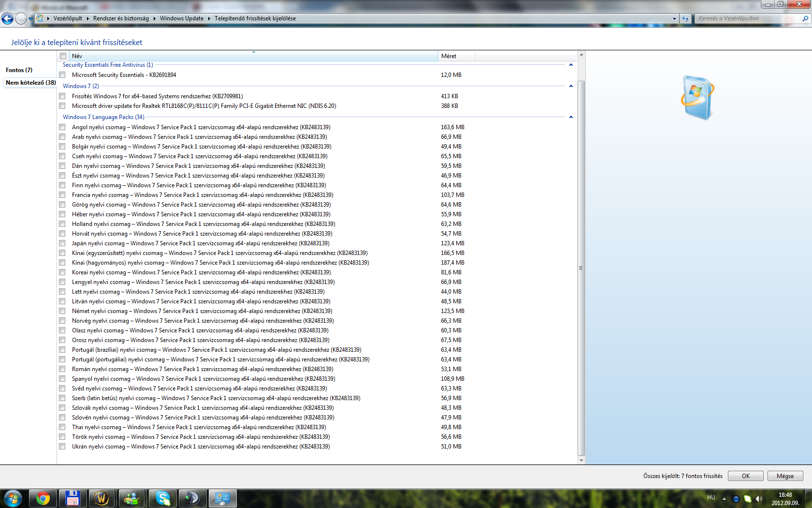Check the Spanyol nyelvi csomag checkbox
Image resolution: width=812 pixels, height=508 pixels.
(x=62, y=379)
